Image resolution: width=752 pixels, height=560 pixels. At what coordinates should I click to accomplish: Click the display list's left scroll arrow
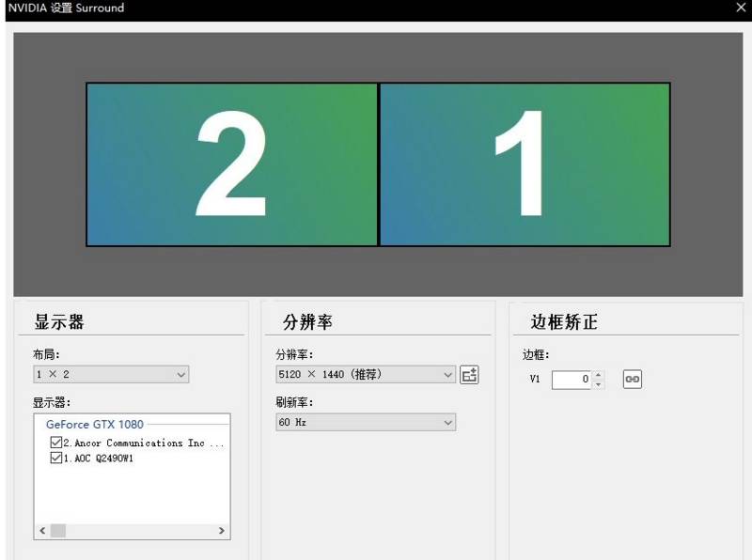(42, 531)
